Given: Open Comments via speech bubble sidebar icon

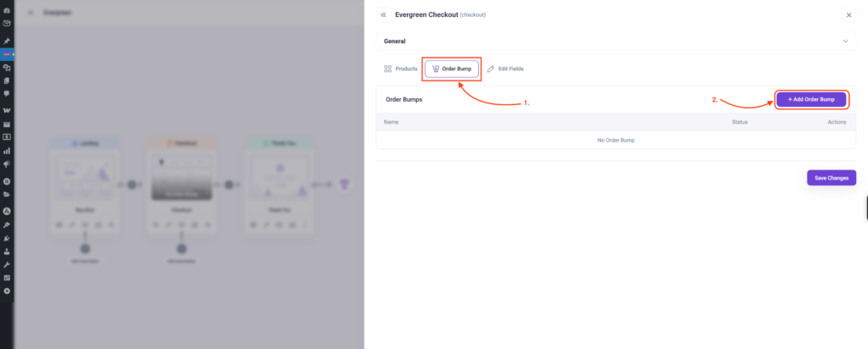Looking at the screenshot, I should [x=7, y=93].
